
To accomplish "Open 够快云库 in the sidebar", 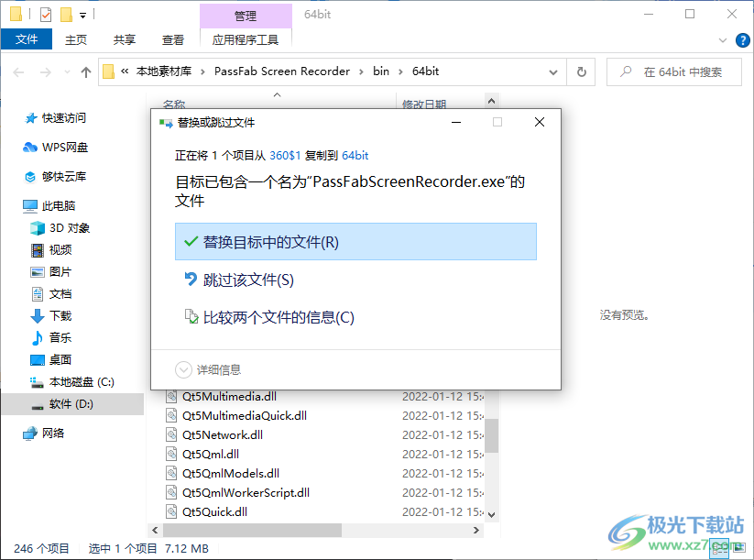I will point(63,177).
